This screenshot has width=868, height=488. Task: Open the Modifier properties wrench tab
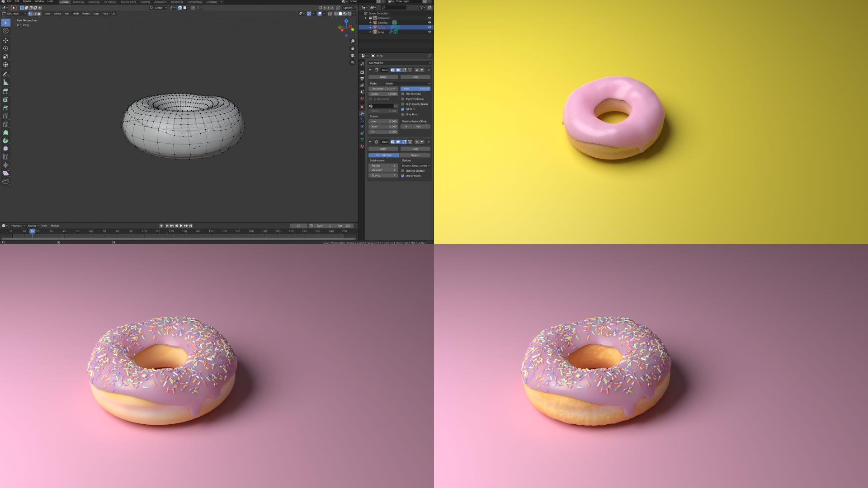(362, 113)
